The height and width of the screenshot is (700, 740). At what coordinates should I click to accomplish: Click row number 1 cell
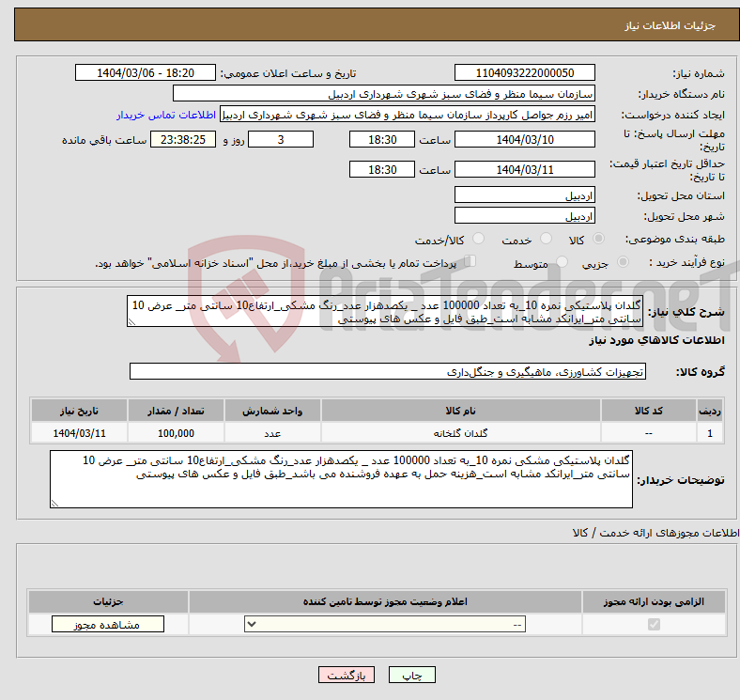point(710,433)
